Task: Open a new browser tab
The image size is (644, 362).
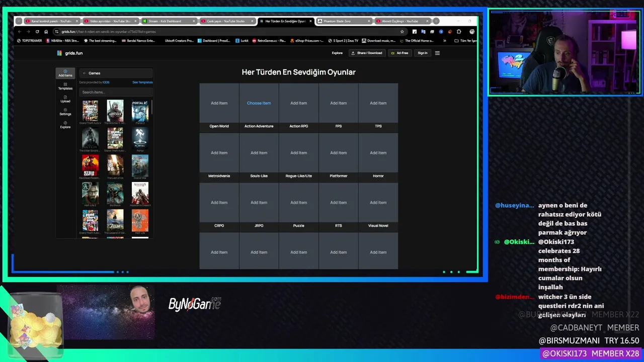Action: pos(436,21)
